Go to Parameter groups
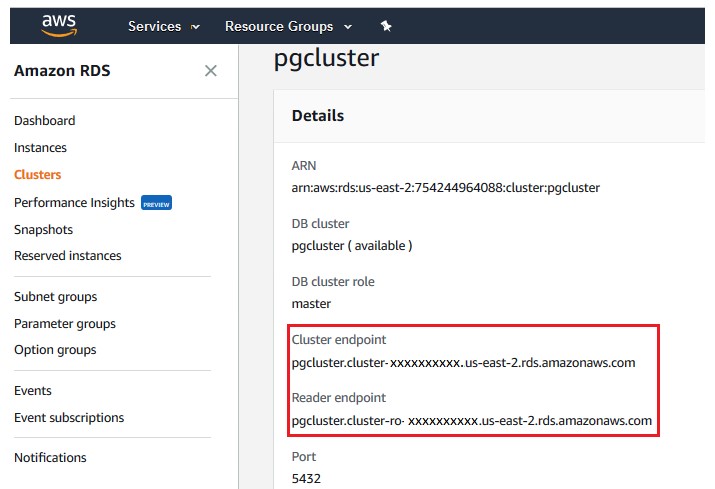 [x=65, y=324]
